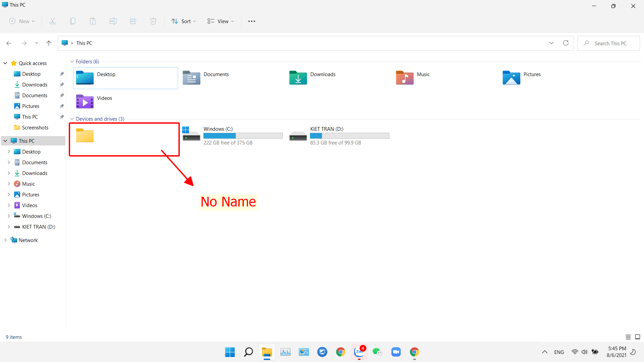Open the unnamed yellow folder under Devices
Image resolution: width=644 pixels, height=362 pixels.
click(x=85, y=136)
